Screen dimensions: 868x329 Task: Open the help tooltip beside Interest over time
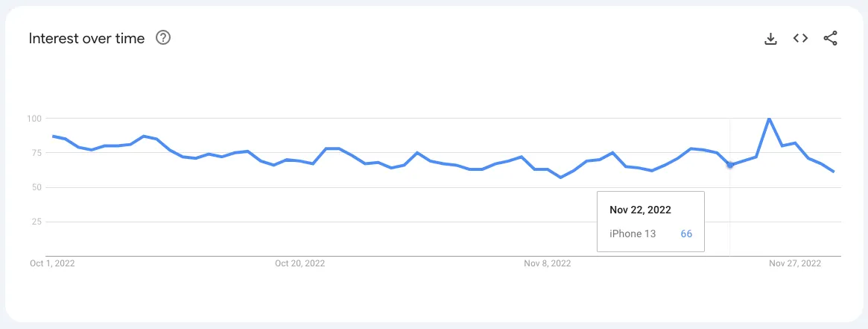163,38
